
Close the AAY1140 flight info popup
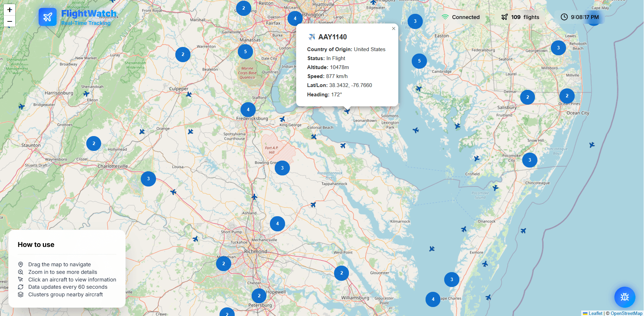tap(393, 29)
